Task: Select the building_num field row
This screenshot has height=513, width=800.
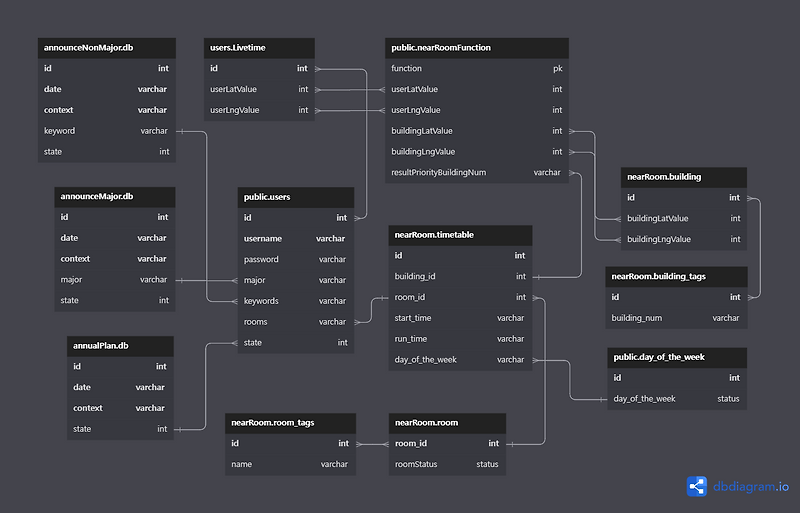Action: (676, 318)
